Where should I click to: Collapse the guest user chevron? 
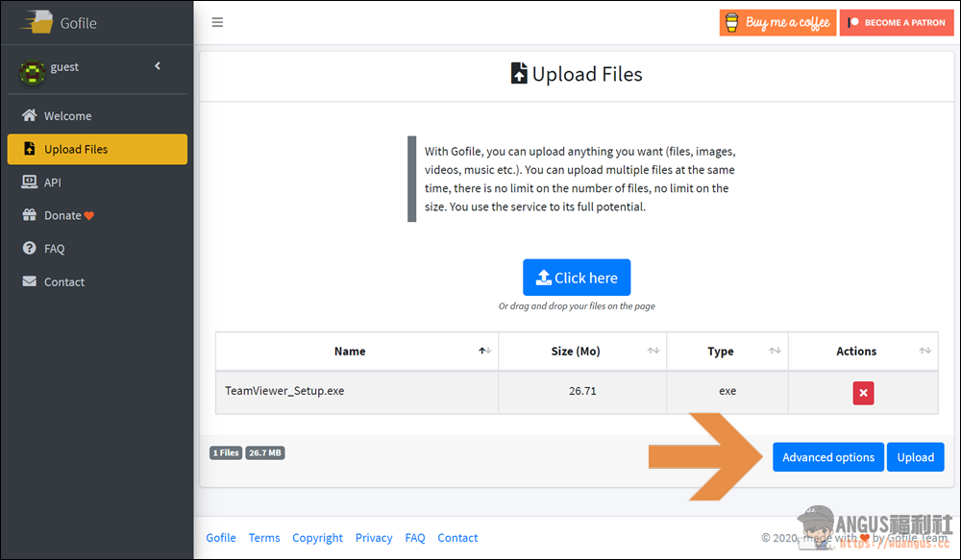coord(158,65)
